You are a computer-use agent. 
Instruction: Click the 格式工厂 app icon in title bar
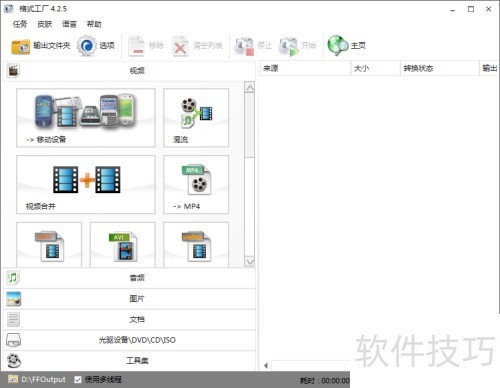pyautogui.click(x=9, y=9)
